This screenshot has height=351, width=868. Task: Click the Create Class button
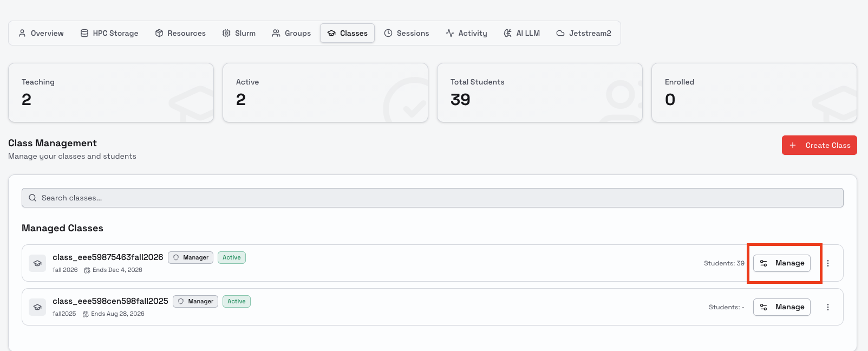pyautogui.click(x=819, y=145)
